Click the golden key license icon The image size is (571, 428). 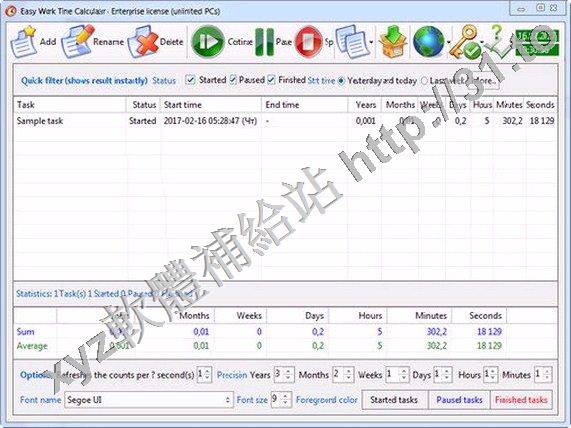(464, 42)
